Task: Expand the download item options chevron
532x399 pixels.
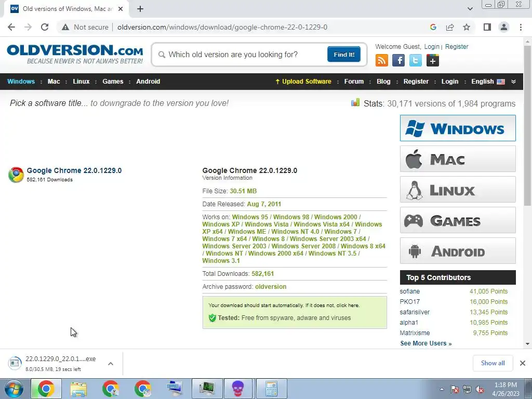Action: coord(111,363)
